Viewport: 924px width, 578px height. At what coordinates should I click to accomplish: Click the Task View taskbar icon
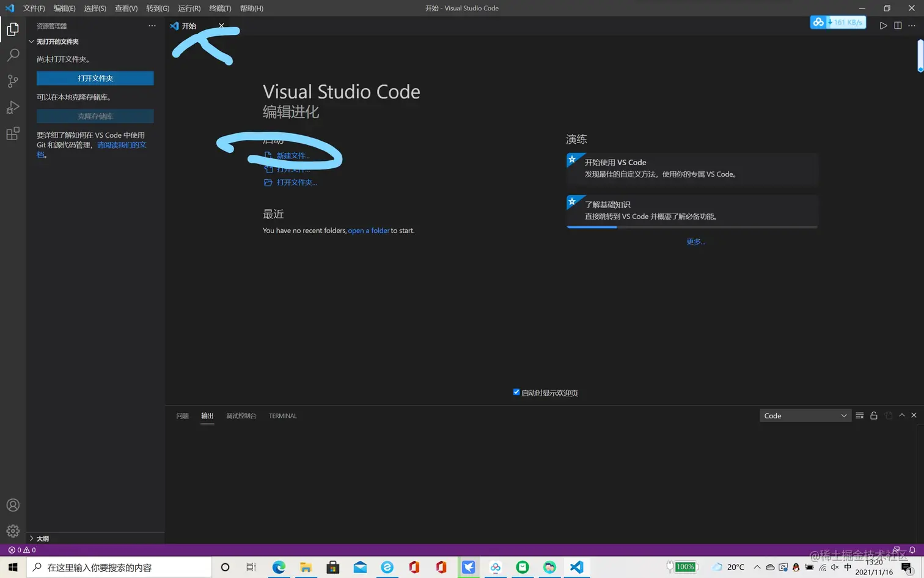(x=251, y=567)
